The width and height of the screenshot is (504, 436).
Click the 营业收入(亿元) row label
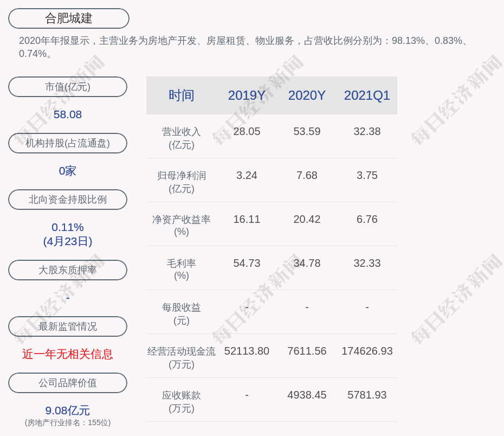(x=182, y=138)
